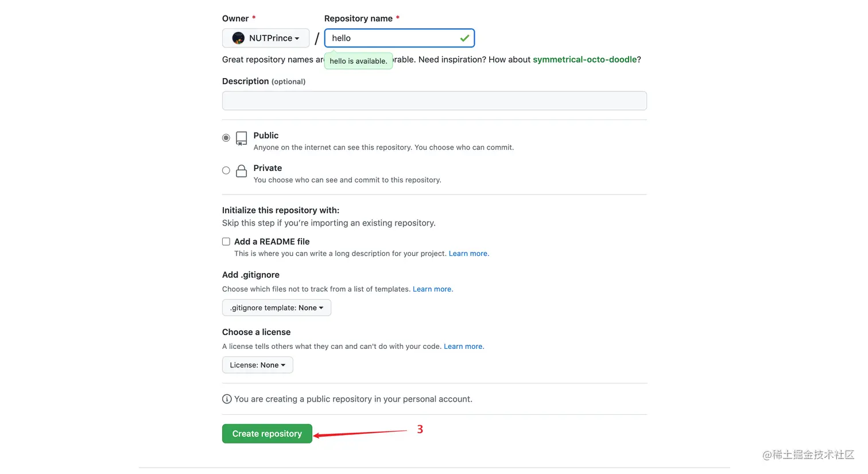
Task: Select the Public visibility radio button
Action: pyautogui.click(x=226, y=138)
